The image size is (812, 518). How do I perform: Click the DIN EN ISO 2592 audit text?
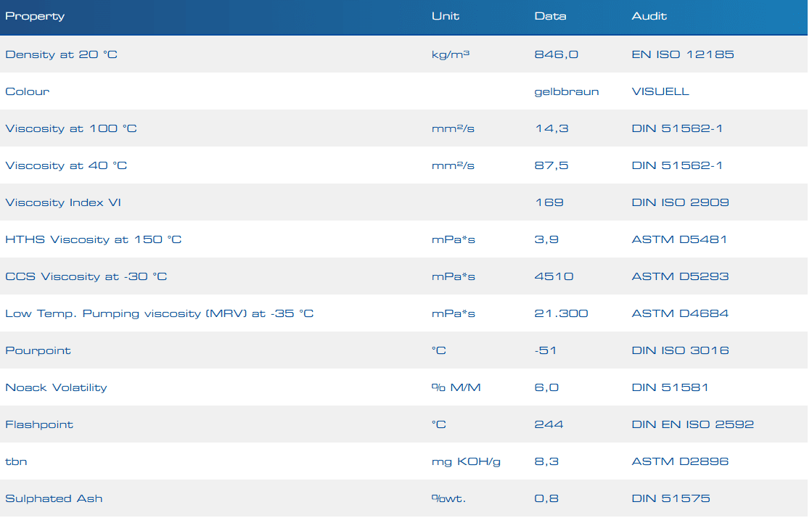pos(692,424)
